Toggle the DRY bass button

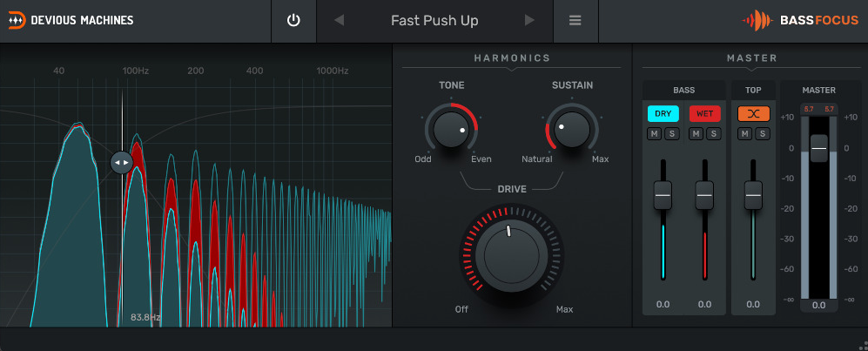point(663,114)
